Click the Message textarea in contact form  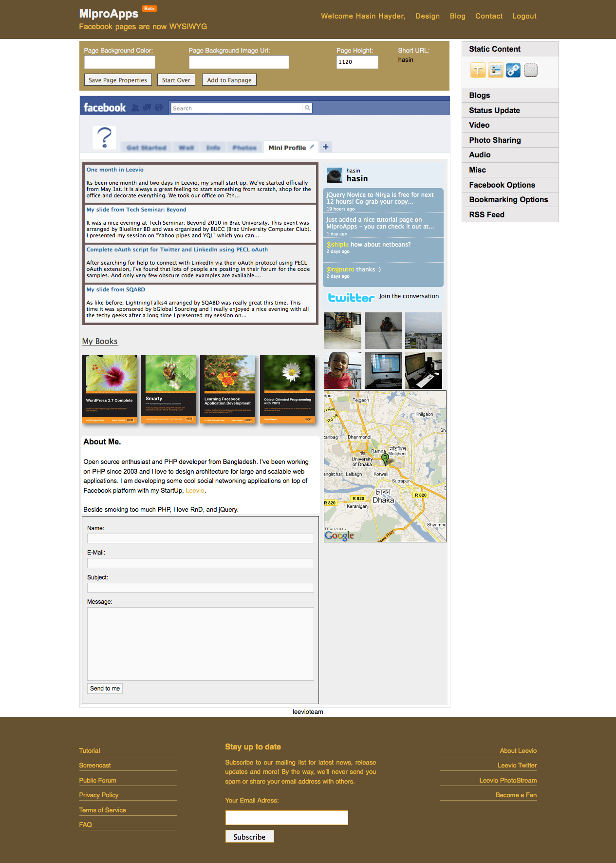click(x=201, y=644)
